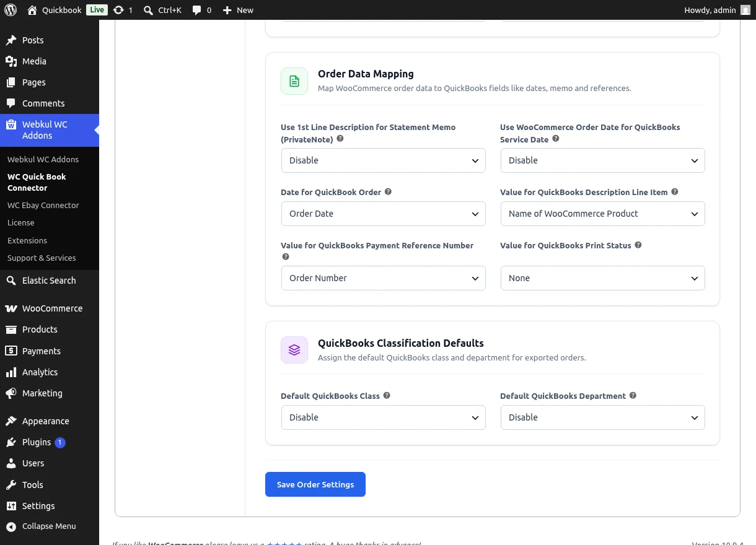The width and height of the screenshot is (756, 545).
Task: Open the License submenu link
Action: click(21, 222)
